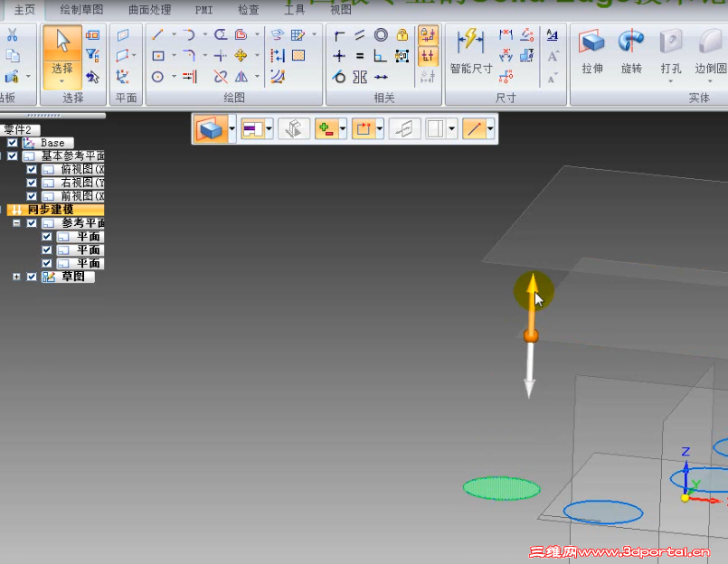Screen dimensions: 728x564
Task: Switch to PMI tab
Action: point(203,10)
